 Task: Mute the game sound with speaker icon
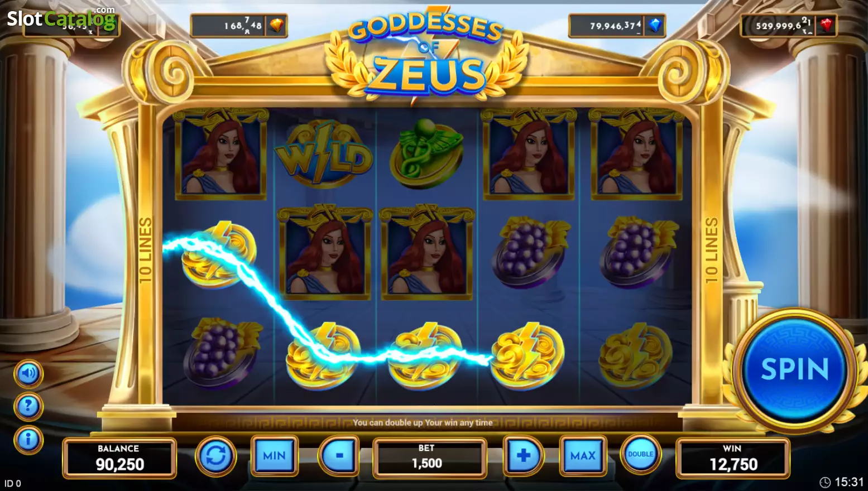(28, 373)
